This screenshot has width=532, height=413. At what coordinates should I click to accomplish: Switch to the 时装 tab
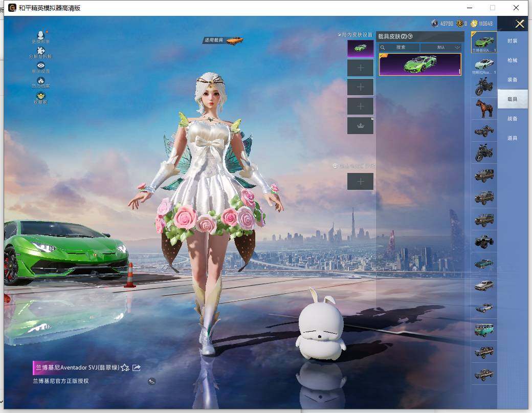(x=512, y=41)
